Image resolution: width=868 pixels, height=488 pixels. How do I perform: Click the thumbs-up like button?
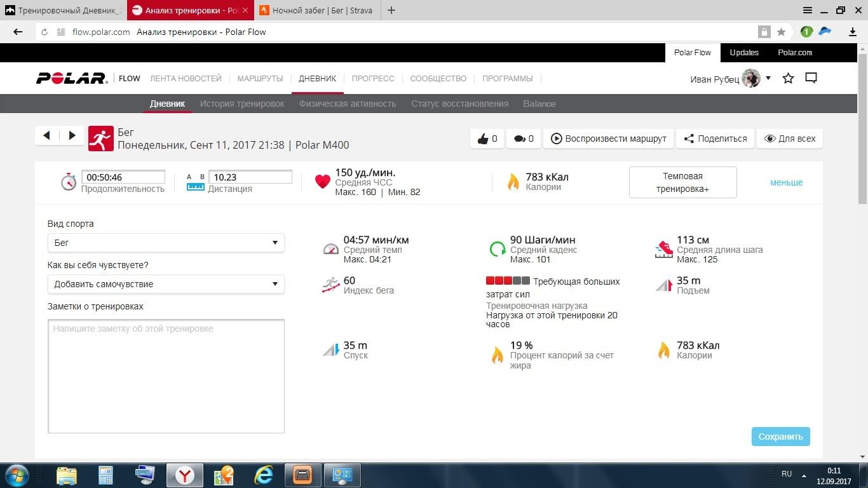[x=487, y=139]
